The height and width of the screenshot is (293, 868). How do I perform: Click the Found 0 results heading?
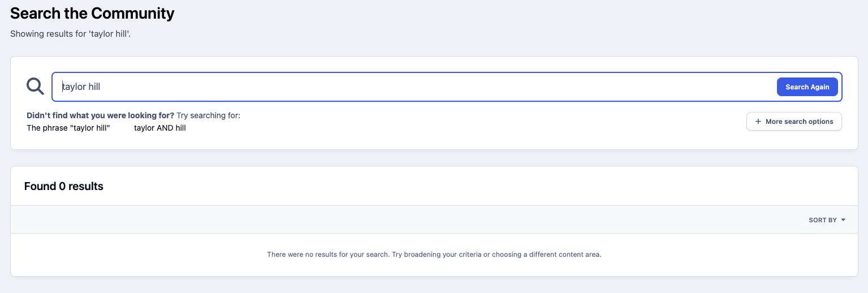tap(64, 186)
